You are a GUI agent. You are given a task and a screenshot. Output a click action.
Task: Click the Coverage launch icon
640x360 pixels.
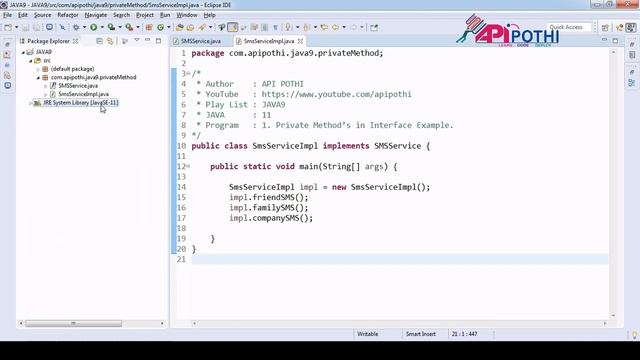111,27
